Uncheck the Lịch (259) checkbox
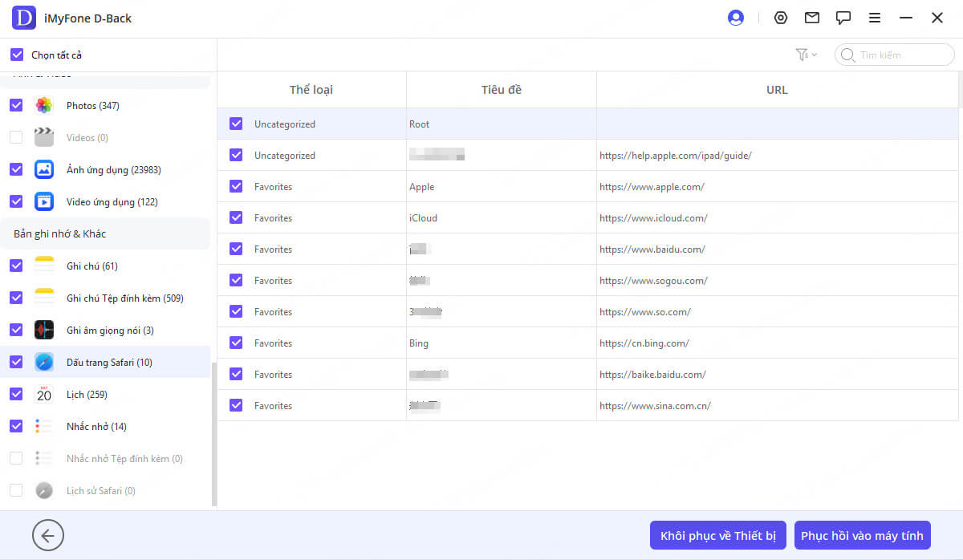This screenshot has width=963, height=560. 16,394
